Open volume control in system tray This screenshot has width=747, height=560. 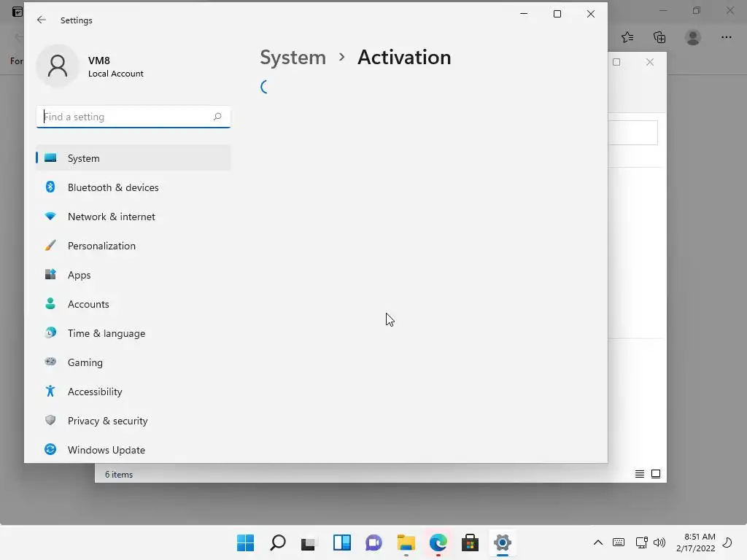[659, 542]
